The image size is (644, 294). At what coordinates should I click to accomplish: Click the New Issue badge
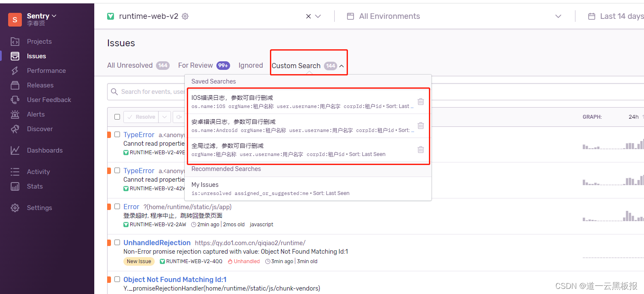point(139,261)
